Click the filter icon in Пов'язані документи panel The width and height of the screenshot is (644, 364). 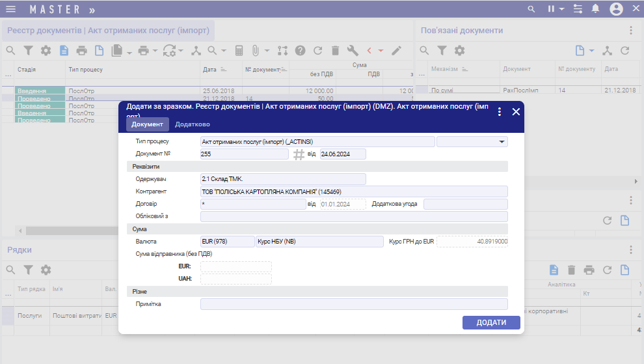tap(442, 51)
